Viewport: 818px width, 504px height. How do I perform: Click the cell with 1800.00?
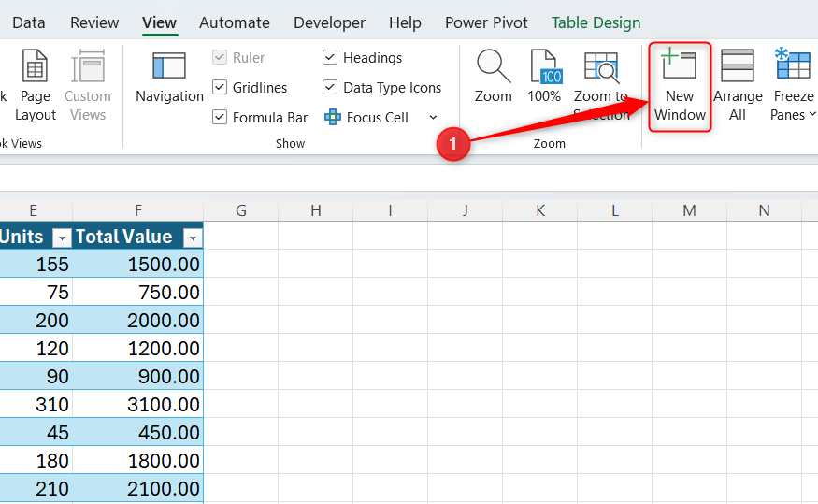[137, 460]
